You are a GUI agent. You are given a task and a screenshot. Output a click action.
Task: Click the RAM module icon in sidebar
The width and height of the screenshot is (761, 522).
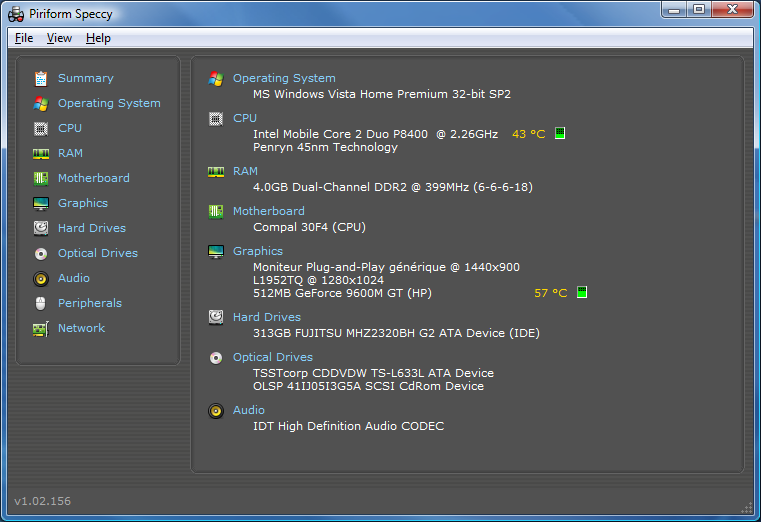coord(41,154)
